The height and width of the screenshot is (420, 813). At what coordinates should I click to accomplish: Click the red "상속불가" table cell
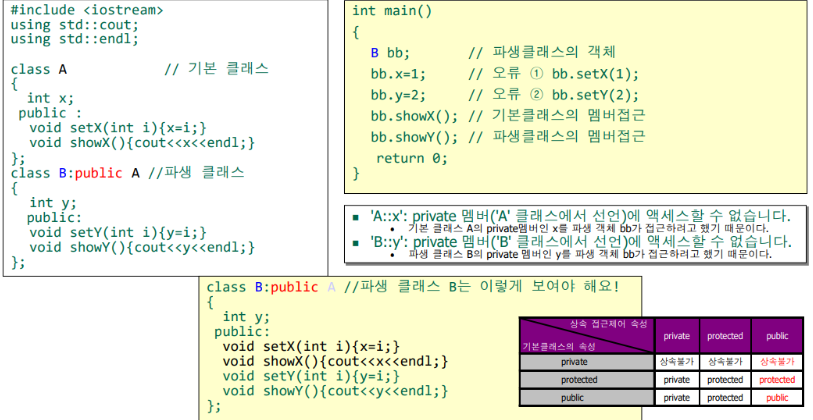point(777,362)
